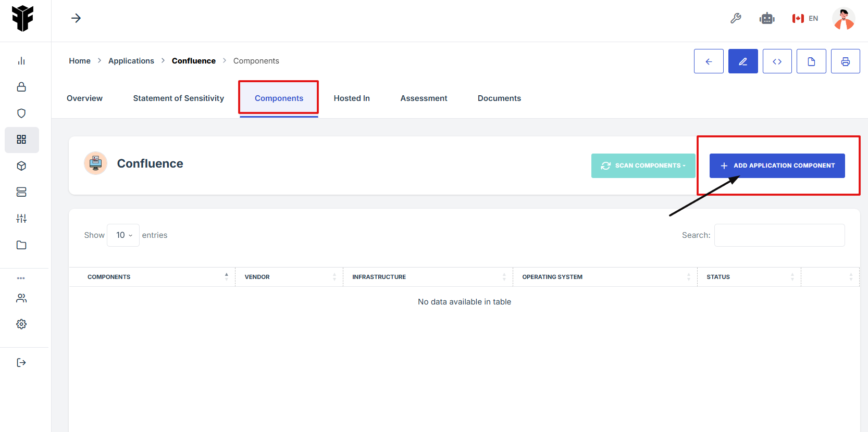Open the shield icon in sidebar
This screenshot has height=432, width=868.
[21, 113]
